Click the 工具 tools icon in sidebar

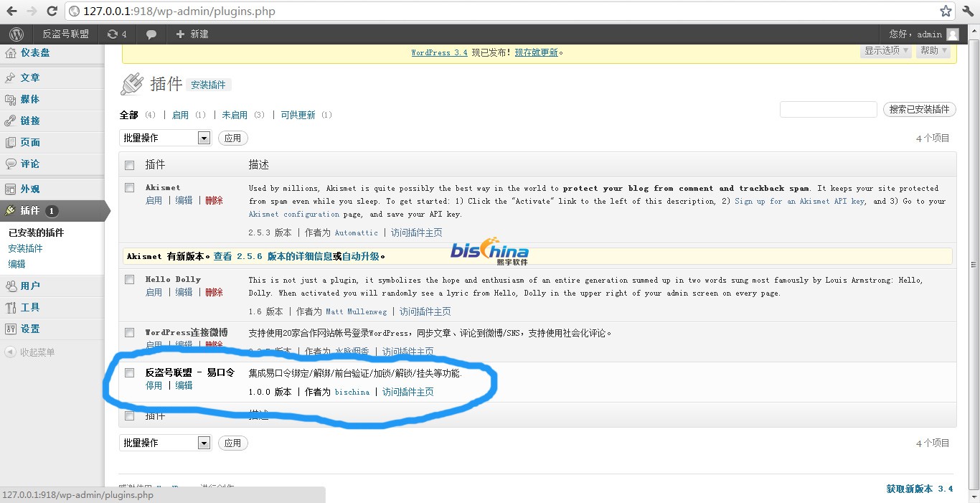point(11,307)
